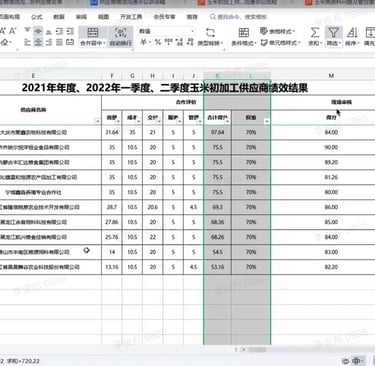375x366 pixels.
Task: Decrease font size with the A- icon
Action: click(13, 31)
